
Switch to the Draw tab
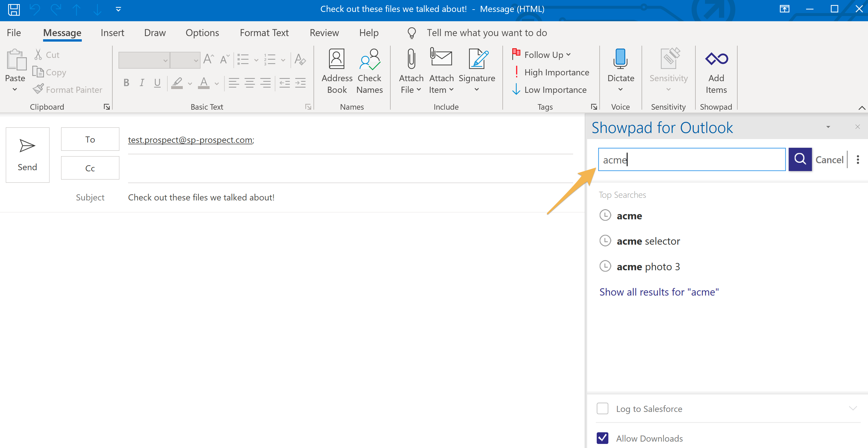155,33
